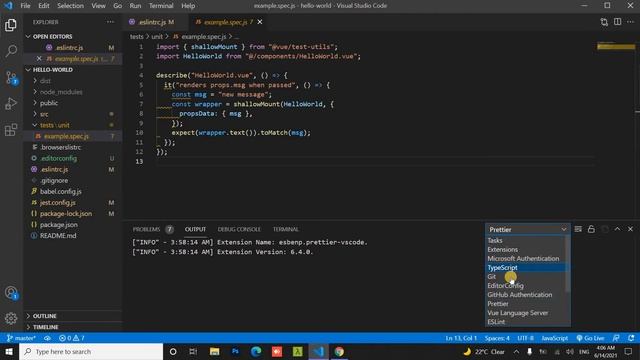Select Microsoft Authentication output channel
Screen dimensions: 640x360
point(525,258)
